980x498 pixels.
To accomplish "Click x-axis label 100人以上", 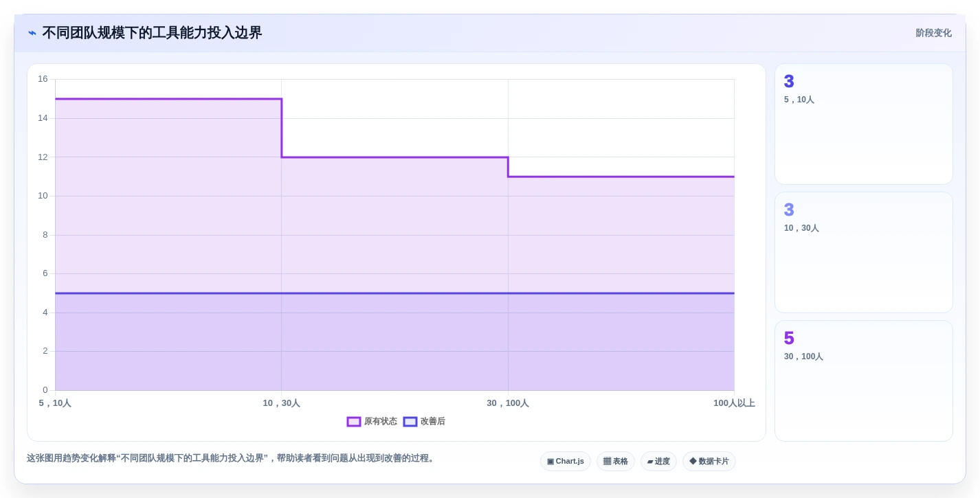I will [734, 403].
